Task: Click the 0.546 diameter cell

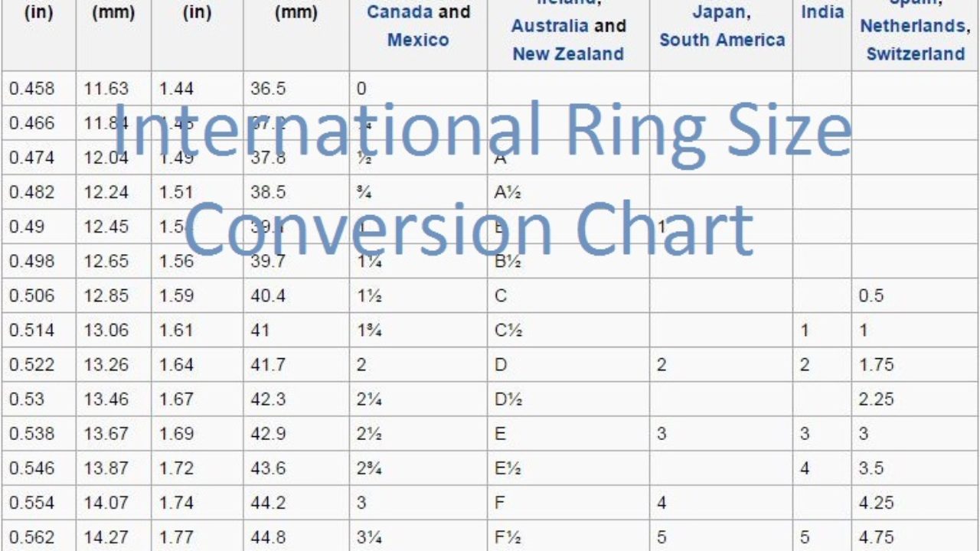Action: pos(39,468)
